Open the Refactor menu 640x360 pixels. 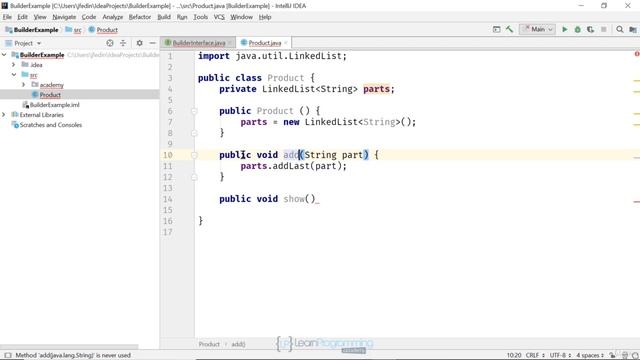pos(140,17)
